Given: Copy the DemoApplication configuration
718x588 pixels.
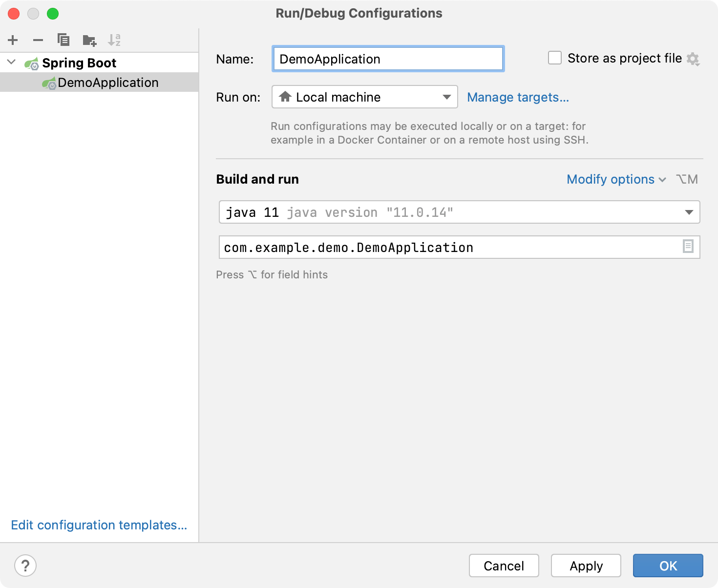Looking at the screenshot, I should click(63, 40).
